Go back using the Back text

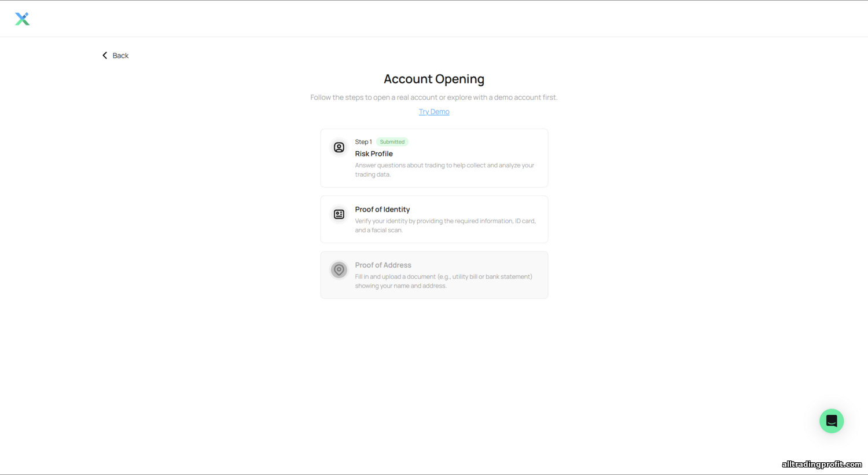120,56
